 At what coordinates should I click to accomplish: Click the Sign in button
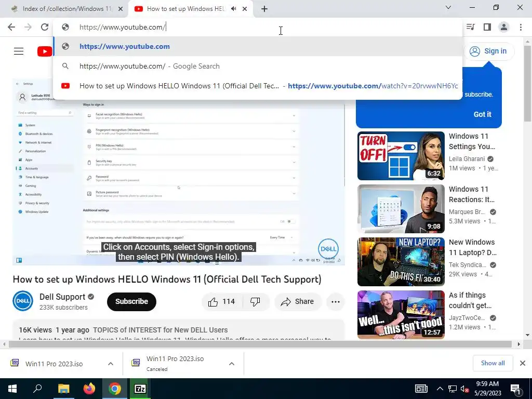(488, 51)
